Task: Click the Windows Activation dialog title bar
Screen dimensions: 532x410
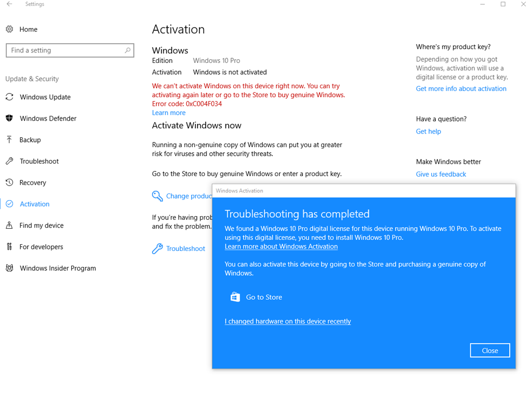Action: click(x=364, y=191)
